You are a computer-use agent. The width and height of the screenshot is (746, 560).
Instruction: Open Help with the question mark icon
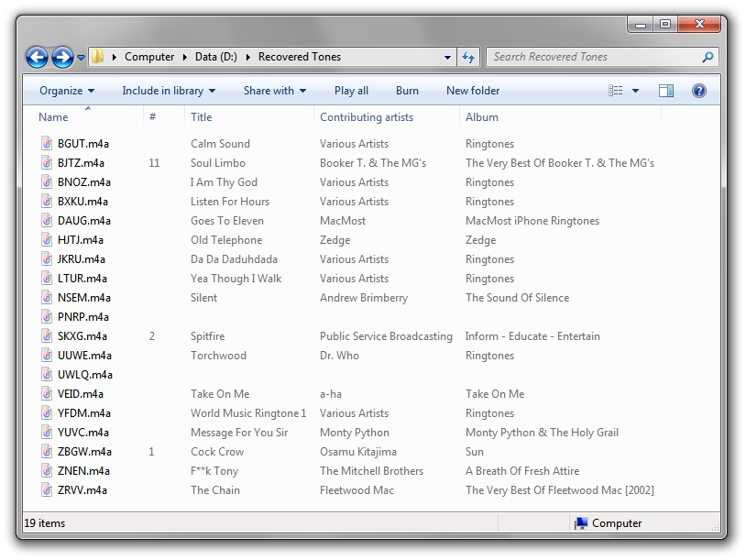pyautogui.click(x=699, y=91)
